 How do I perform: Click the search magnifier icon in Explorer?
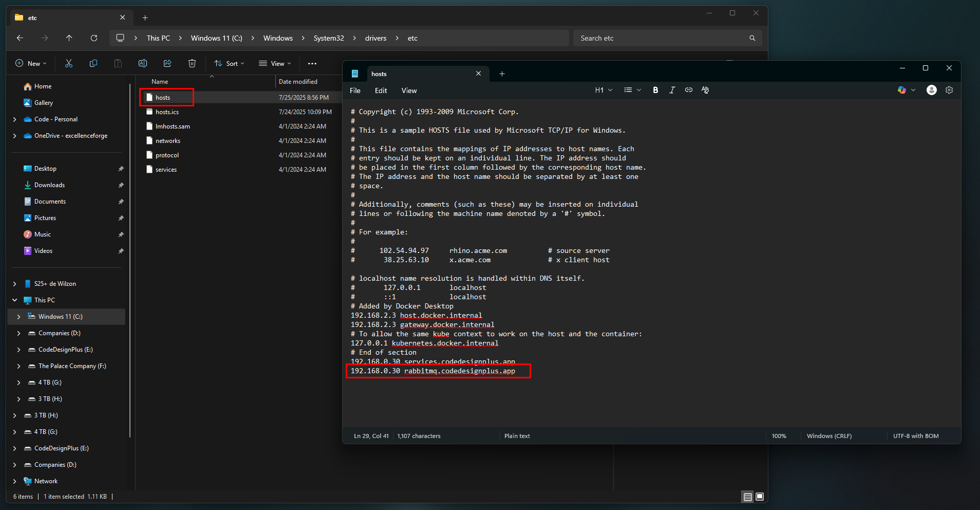[752, 38]
